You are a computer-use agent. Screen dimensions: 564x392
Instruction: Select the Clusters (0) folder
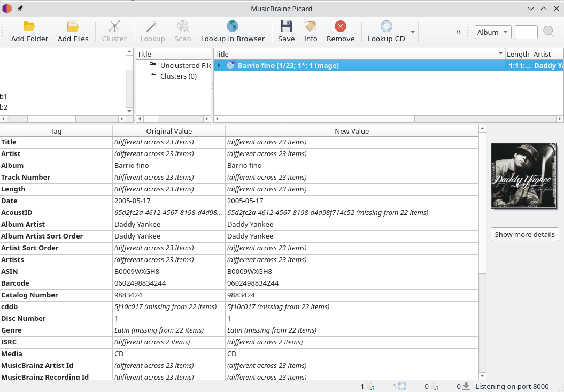(x=178, y=76)
